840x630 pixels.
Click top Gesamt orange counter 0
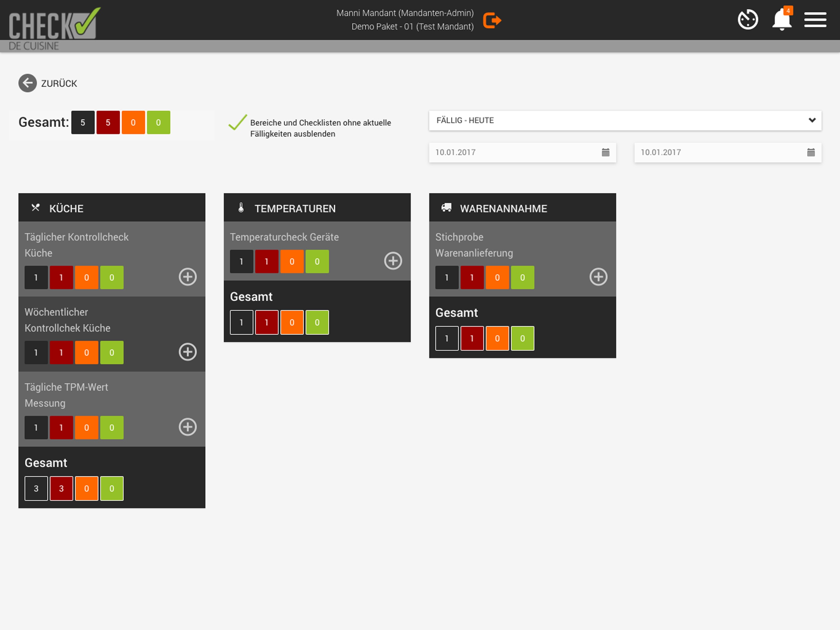tap(133, 122)
